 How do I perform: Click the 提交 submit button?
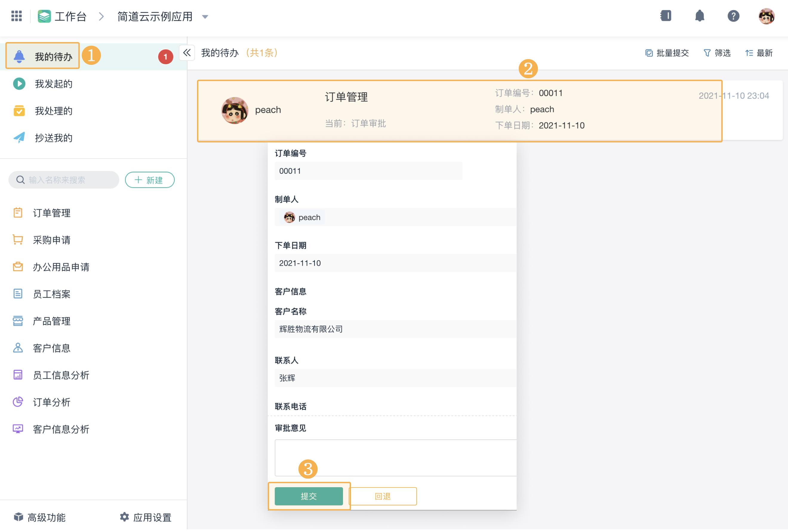(x=309, y=496)
